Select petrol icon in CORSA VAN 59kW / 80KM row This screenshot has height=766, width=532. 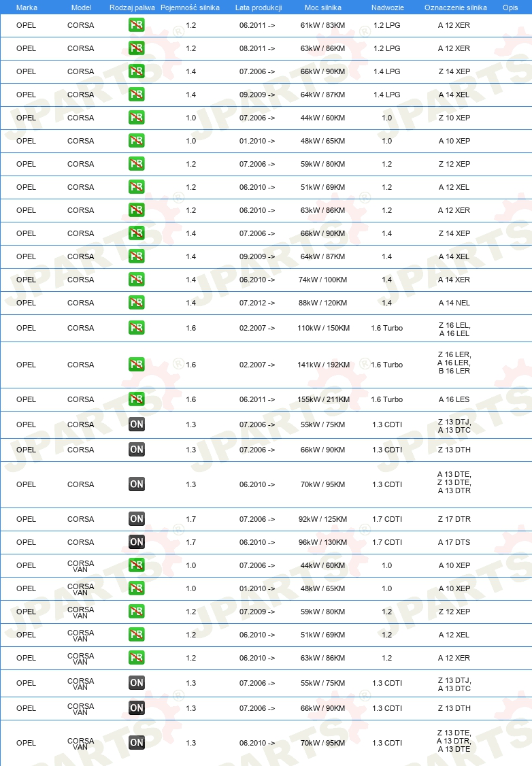(136, 612)
